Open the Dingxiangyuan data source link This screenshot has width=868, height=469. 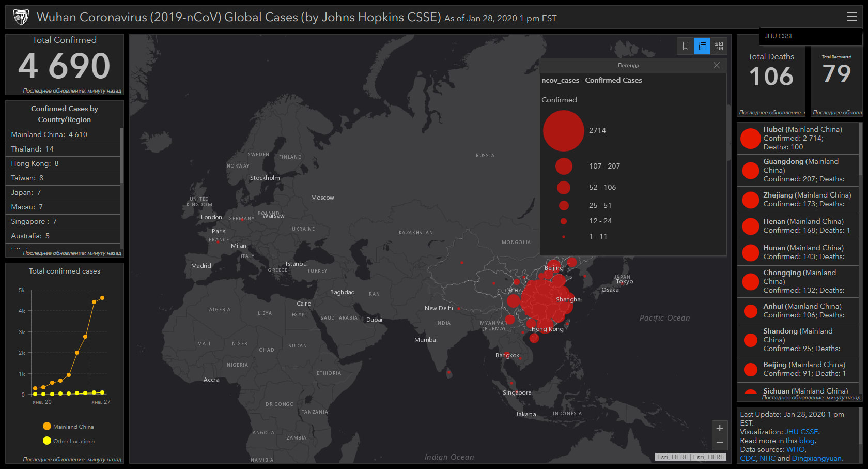(817, 458)
